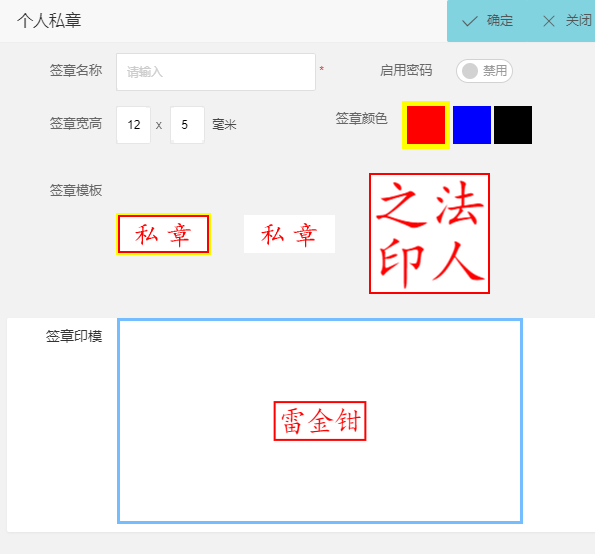Click the X icon beside 关闭
This screenshot has width=595, height=554.
coord(549,21)
